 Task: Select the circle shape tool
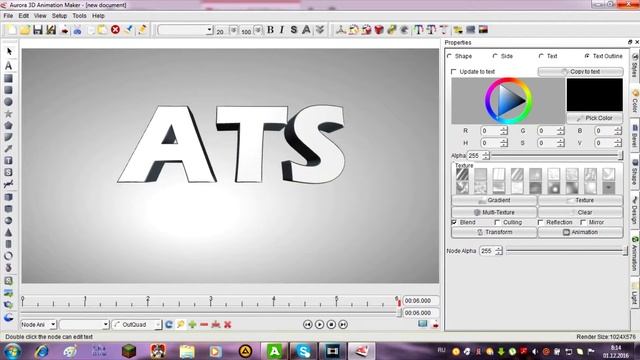pyautogui.click(x=8, y=102)
